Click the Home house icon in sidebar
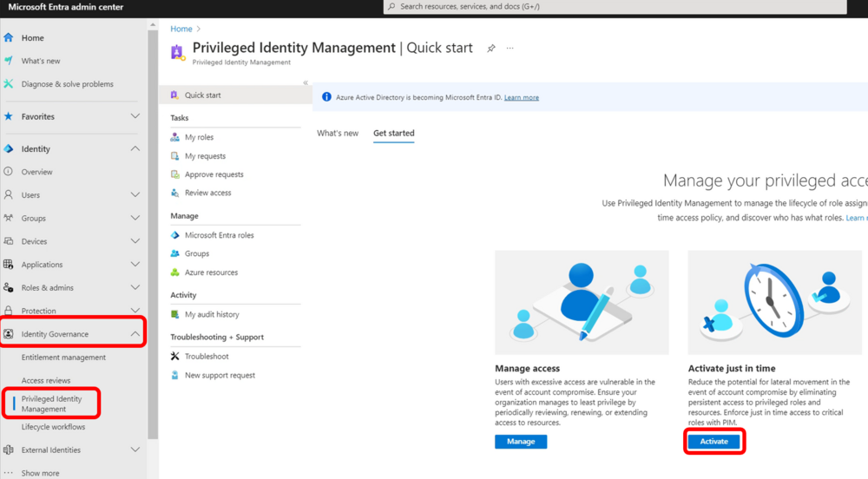The height and width of the screenshot is (479, 868). [9, 37]
